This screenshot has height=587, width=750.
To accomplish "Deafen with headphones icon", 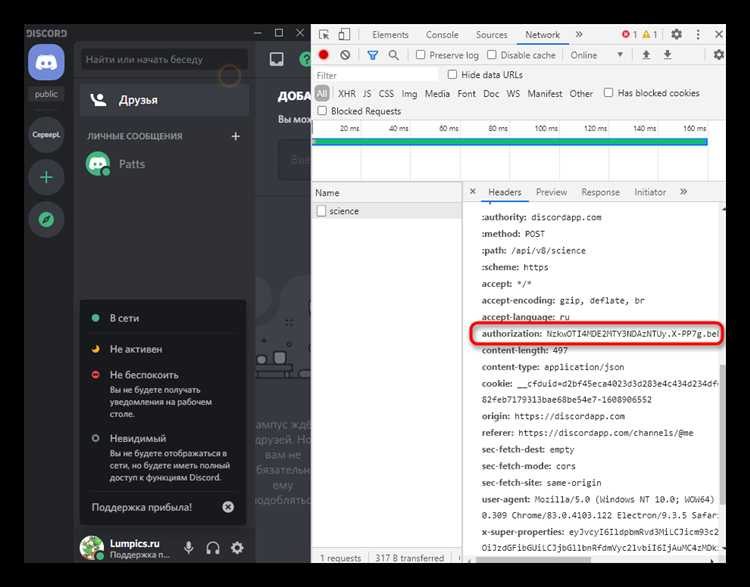I will 213,547.
